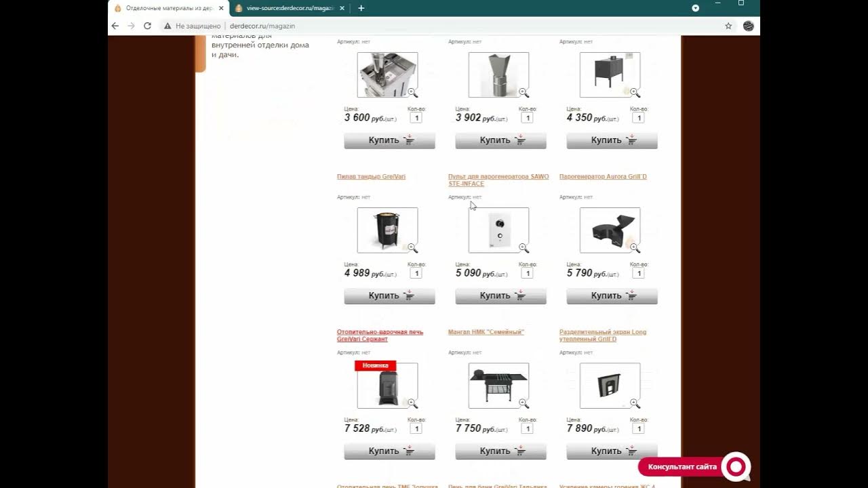Zoom magnifier on Пилав тандыр image

[412, 248]
